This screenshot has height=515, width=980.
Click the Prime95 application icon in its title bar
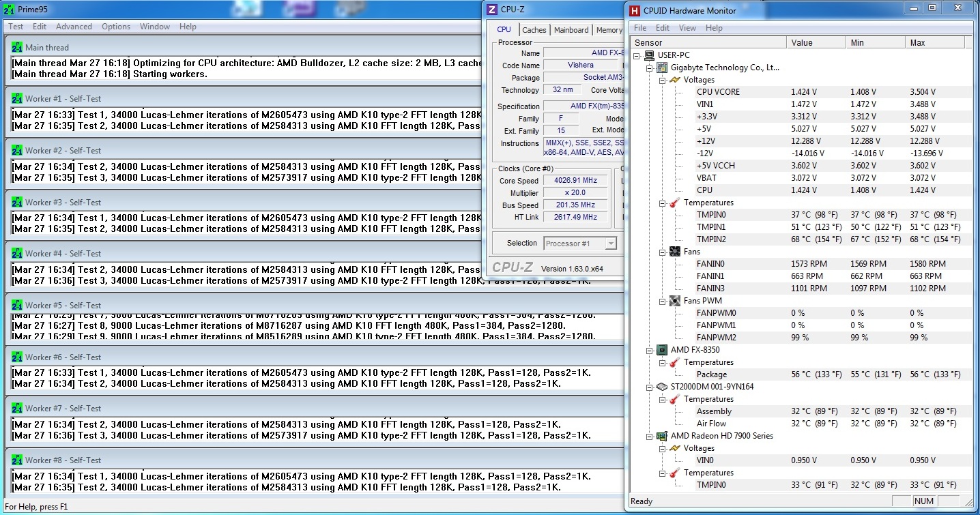[9, 10]
